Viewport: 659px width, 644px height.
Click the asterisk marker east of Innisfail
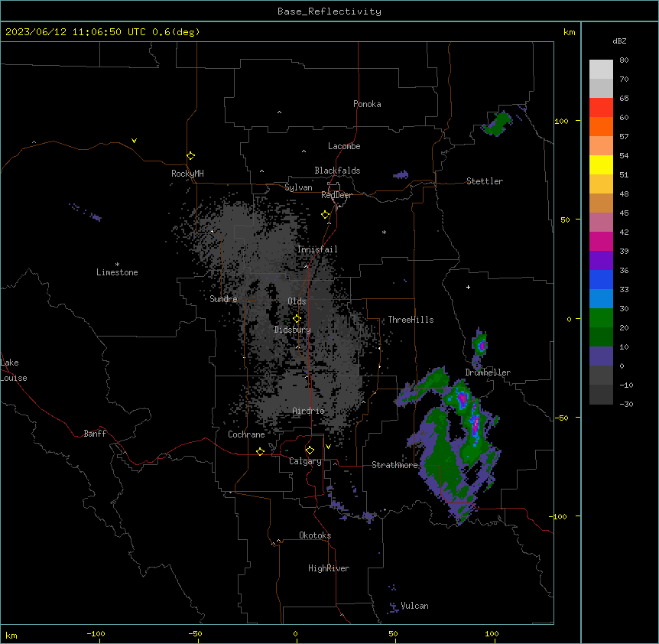(384, 232)
